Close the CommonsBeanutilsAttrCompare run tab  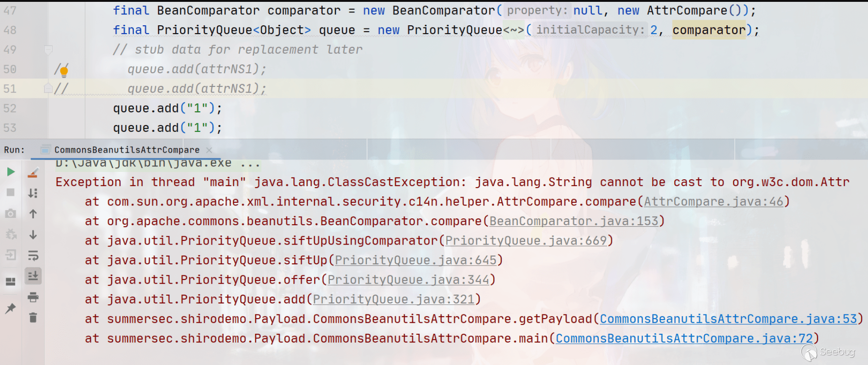coord(209,150)
